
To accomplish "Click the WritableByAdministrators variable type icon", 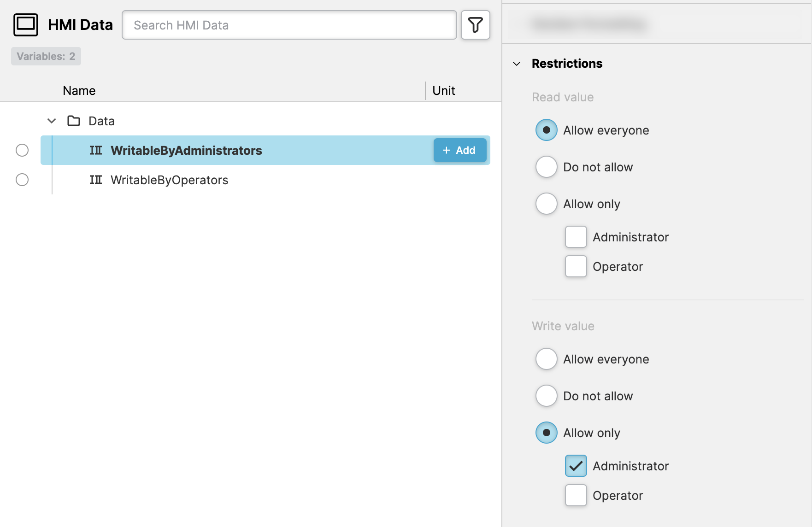I will pyautogui.click(x=96, y=151).
